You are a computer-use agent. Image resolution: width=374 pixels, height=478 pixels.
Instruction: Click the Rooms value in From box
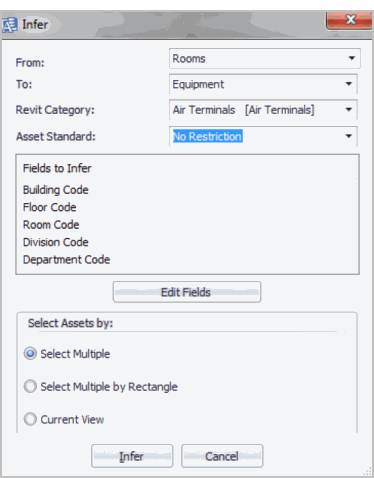[x=189, y=59]
